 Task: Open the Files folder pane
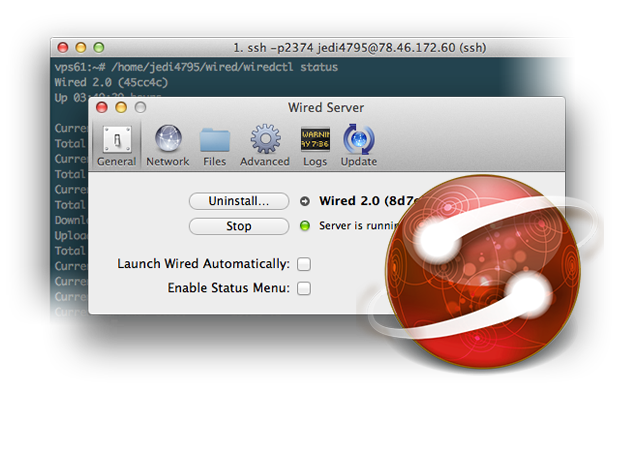[x=215, y=140]
